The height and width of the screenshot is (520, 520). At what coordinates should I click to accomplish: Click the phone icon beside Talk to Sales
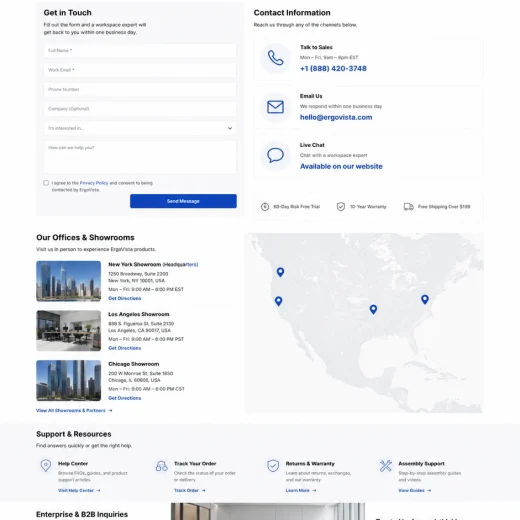276,58
